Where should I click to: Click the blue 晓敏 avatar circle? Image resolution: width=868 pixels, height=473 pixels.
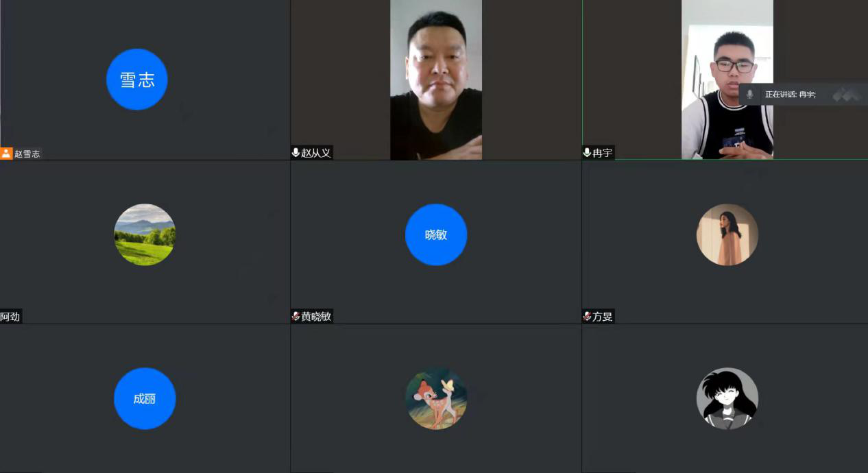tap(436, 234)
